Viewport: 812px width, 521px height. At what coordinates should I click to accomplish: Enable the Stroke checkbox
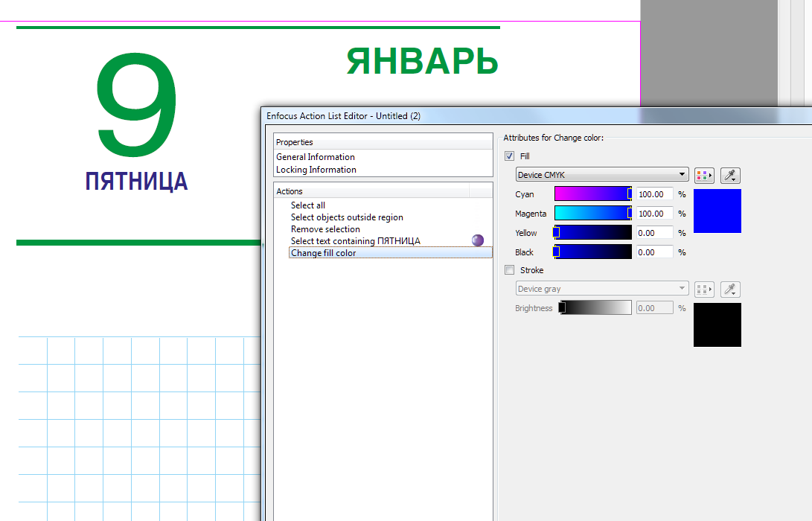tap(510, 270)
